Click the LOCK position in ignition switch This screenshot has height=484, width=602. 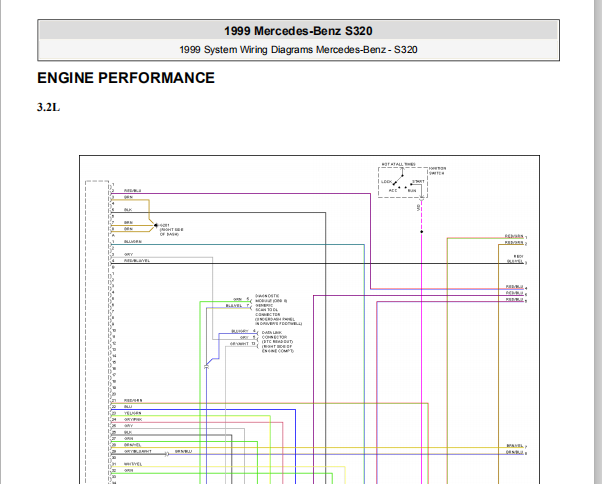click(x=386, y=182)
